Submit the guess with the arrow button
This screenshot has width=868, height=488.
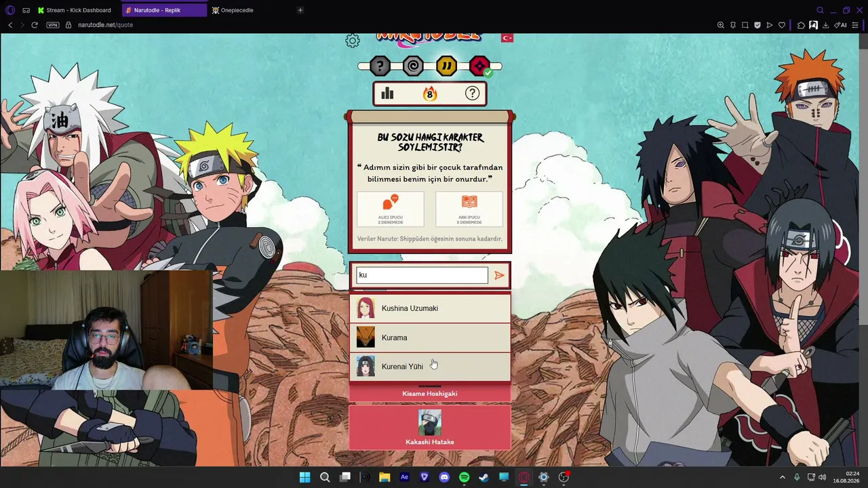pos(499,275)
